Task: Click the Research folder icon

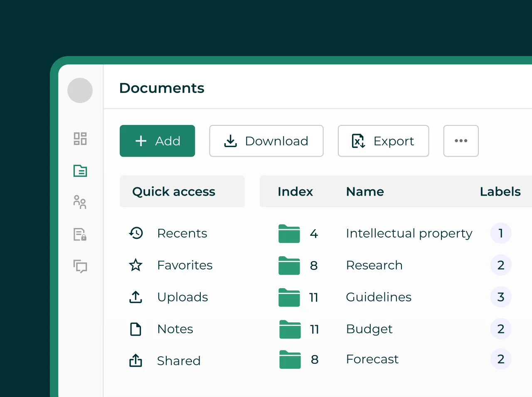Action: coord(289,265)
